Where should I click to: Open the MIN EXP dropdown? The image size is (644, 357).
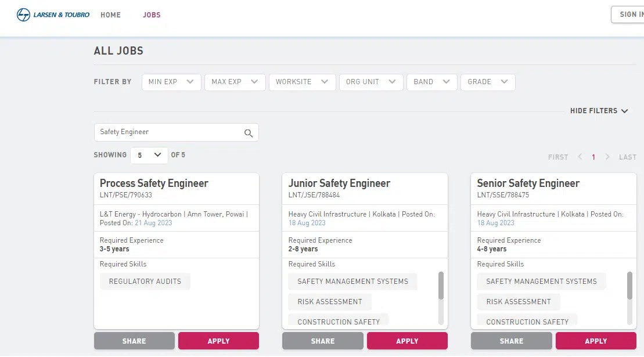[x=171, y=82]
